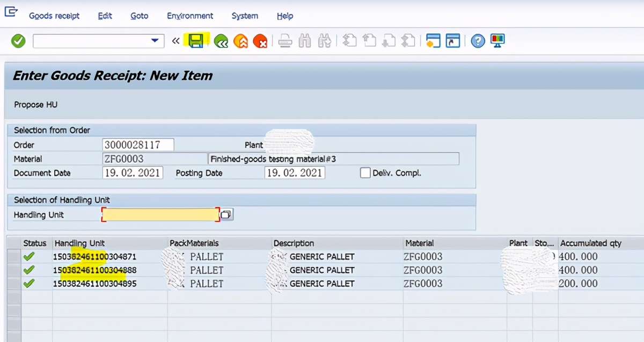Select the row with handling unit ending 304888

point(14,270)
